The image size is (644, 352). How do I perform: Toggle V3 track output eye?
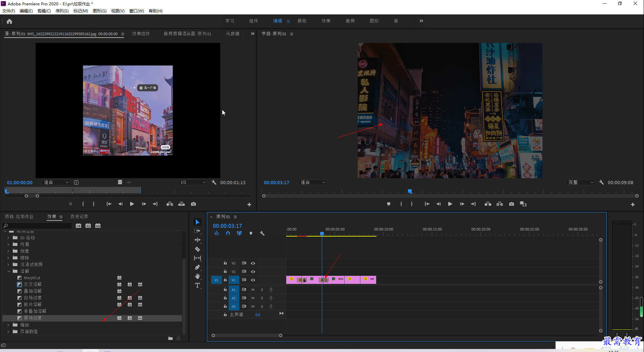(x=253, y=263)
